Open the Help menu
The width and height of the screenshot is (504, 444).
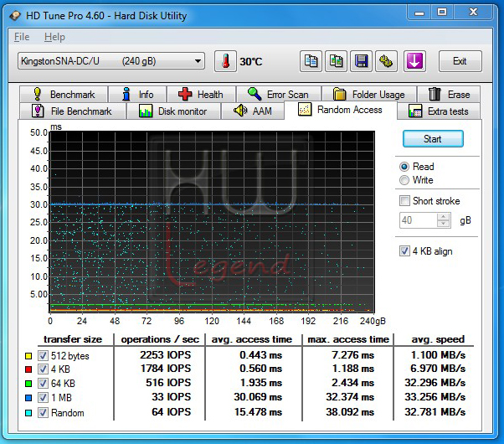[54, 37]
